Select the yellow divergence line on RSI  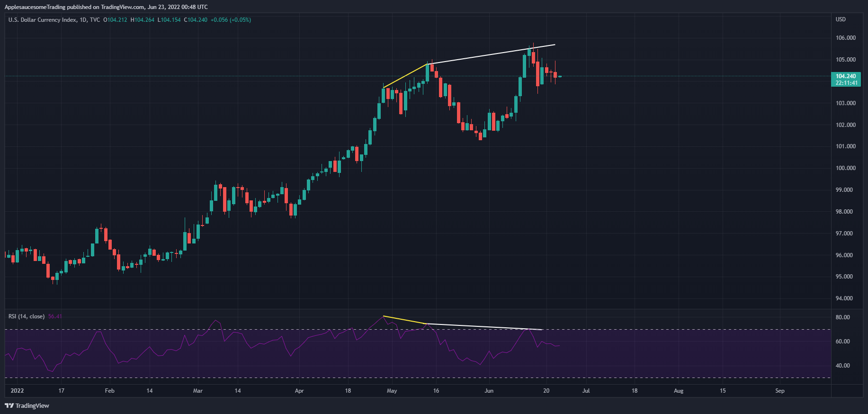pos(405,320)
